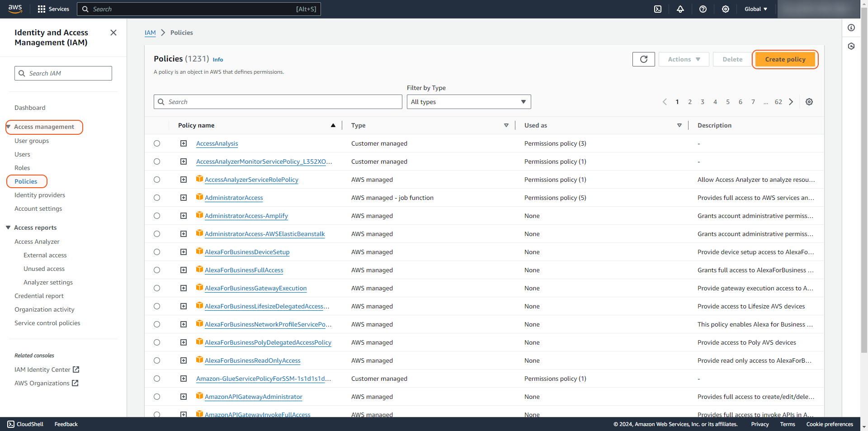The image size is (868, 431).
Task: Go to next page of policies
Action: [x=791, y=102]
